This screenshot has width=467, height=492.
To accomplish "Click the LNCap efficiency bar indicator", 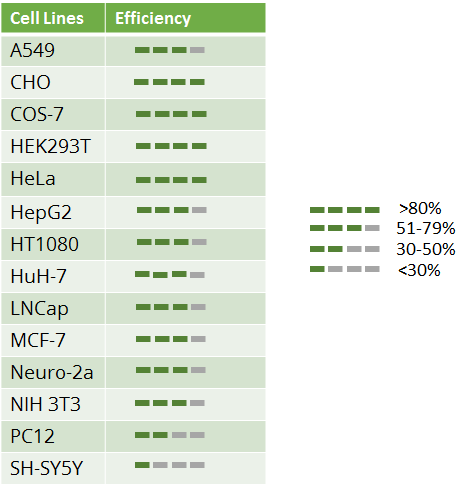I will pyautogui.click(x=171, y=307).
